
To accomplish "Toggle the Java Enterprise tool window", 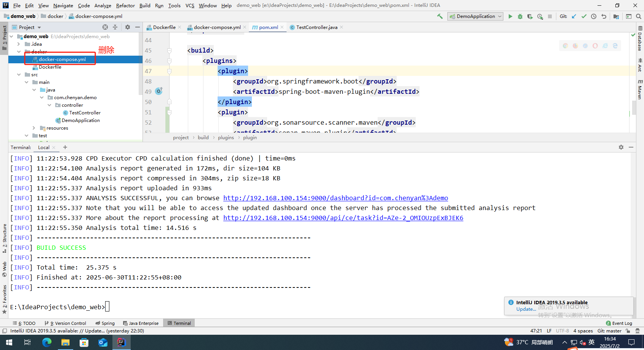I will 141,323.
